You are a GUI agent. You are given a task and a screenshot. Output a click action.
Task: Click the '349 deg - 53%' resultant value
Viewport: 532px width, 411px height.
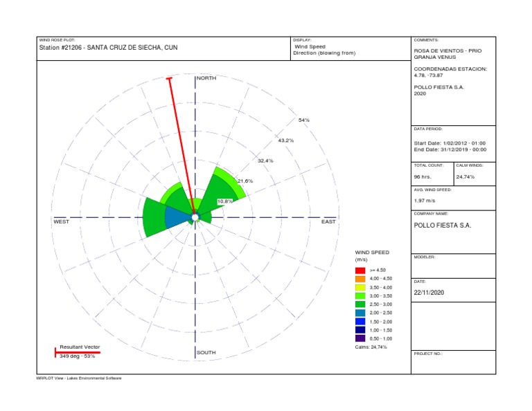click(78, 356)
